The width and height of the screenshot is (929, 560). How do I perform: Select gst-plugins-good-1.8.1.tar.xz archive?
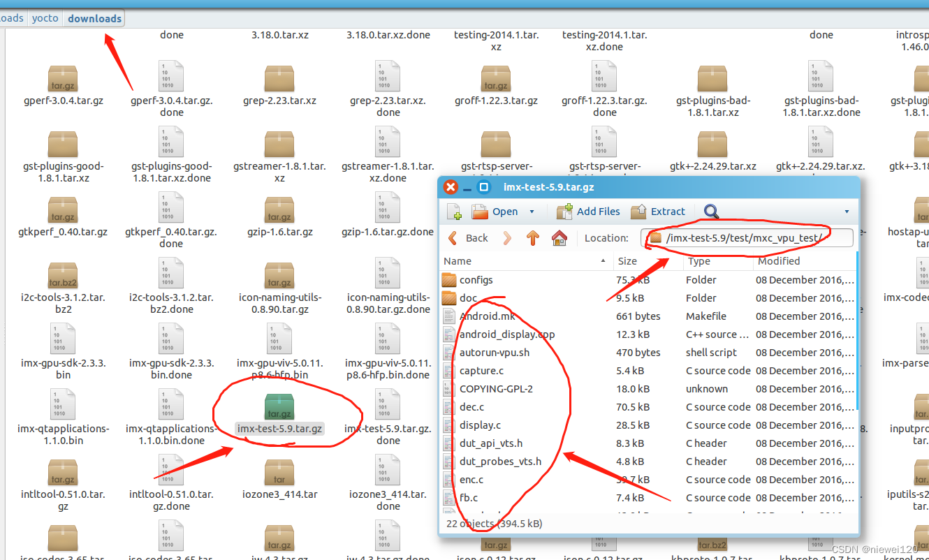pos(63,158)
